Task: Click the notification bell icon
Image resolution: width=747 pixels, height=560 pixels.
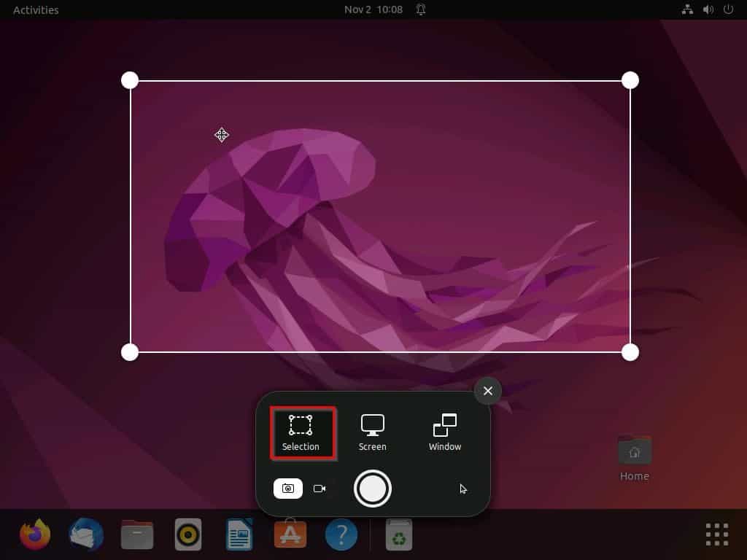Action: pyautogui.click(x=421, y=9)
